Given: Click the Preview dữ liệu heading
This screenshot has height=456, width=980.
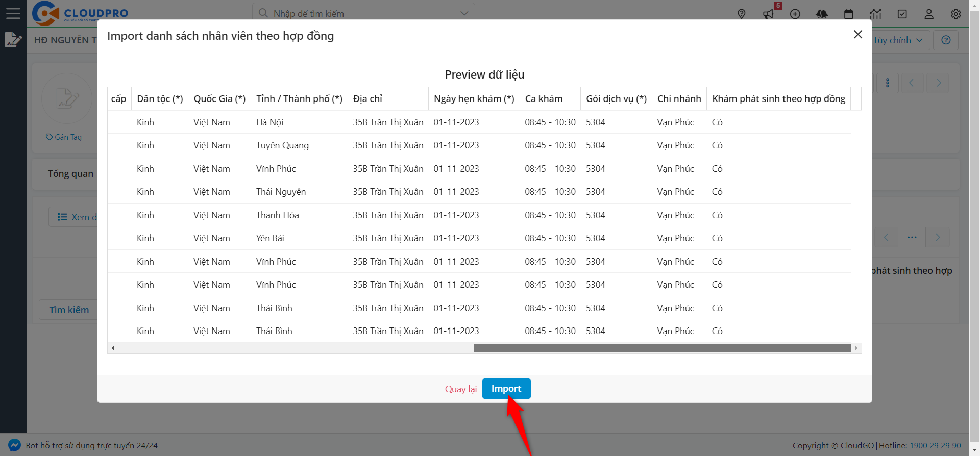Looking at the screenshot, I should 484,75.
